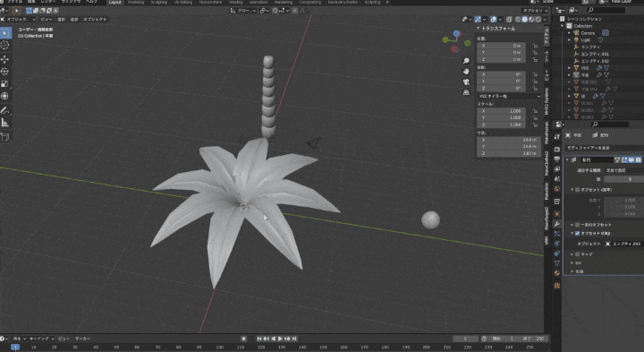Click the timeline current frame marker 1

(15, 348)
